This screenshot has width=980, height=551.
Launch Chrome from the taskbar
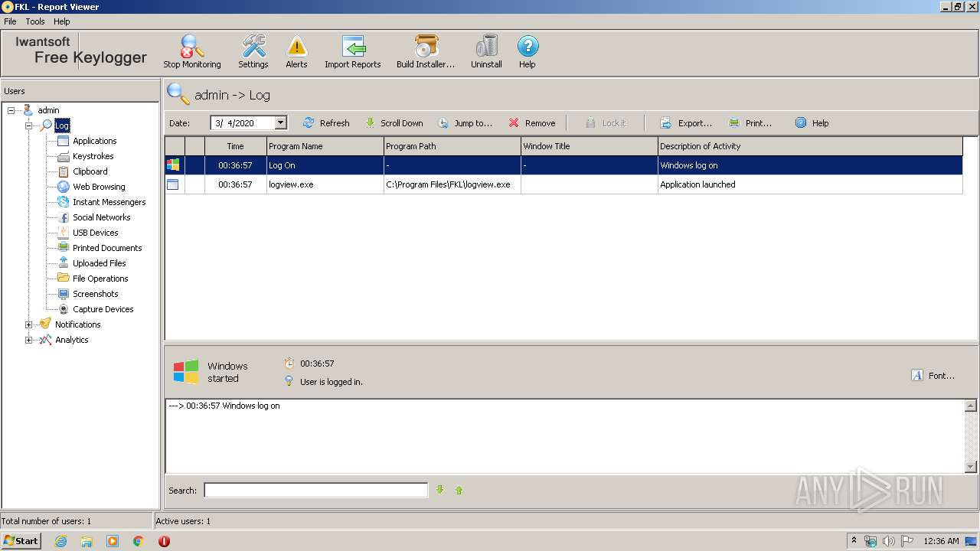click(138, 540)
